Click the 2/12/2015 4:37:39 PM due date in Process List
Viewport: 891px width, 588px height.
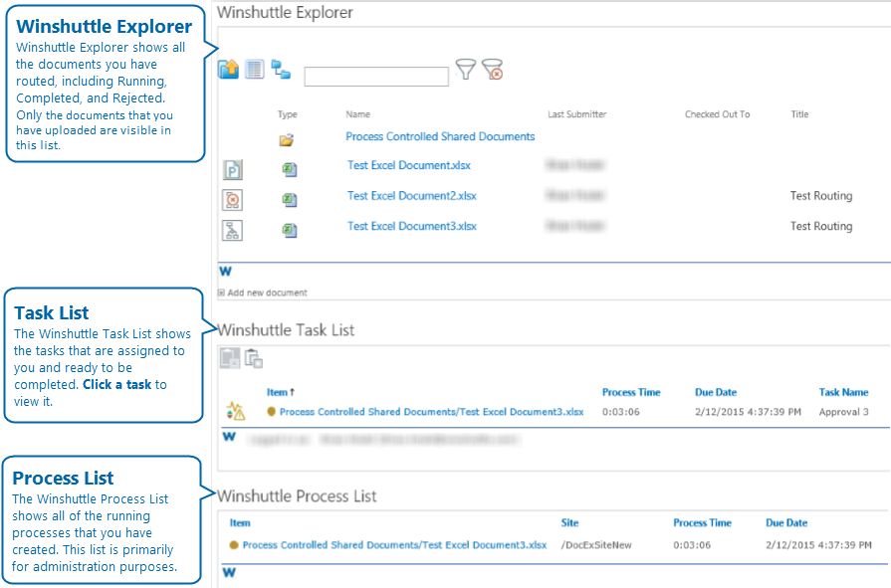819,545
